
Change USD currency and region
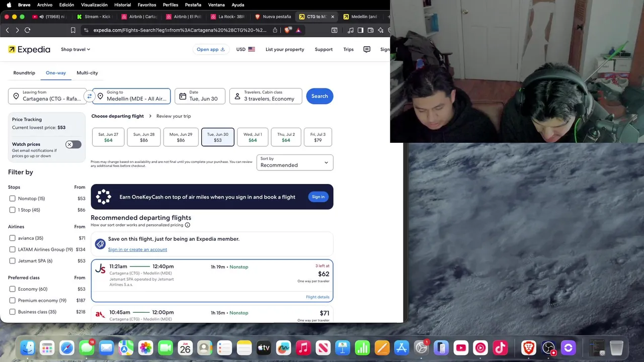pyautogui.click(x=246, y=49)
